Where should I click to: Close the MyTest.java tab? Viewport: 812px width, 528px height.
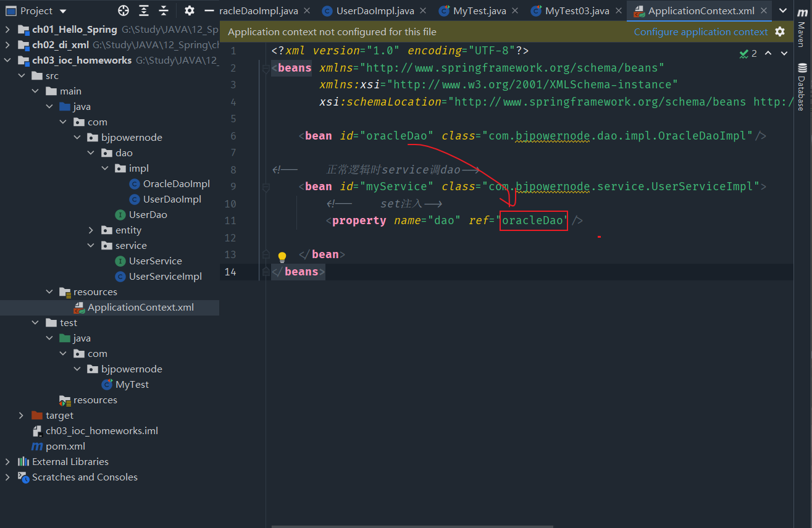point(516,11)
